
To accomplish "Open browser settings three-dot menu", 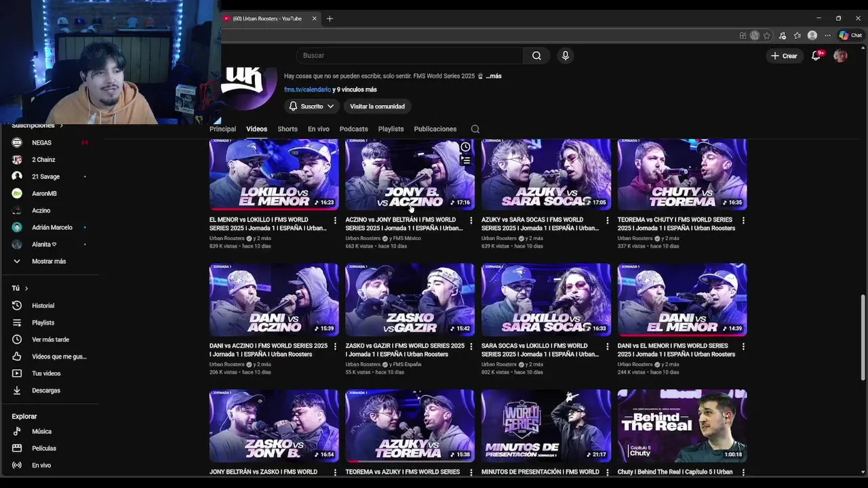I will 827,35.
